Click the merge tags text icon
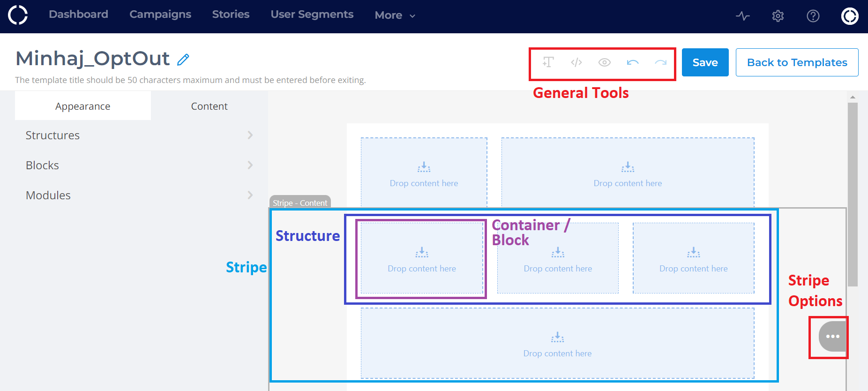The image size is (868, 391). [548, 62]
